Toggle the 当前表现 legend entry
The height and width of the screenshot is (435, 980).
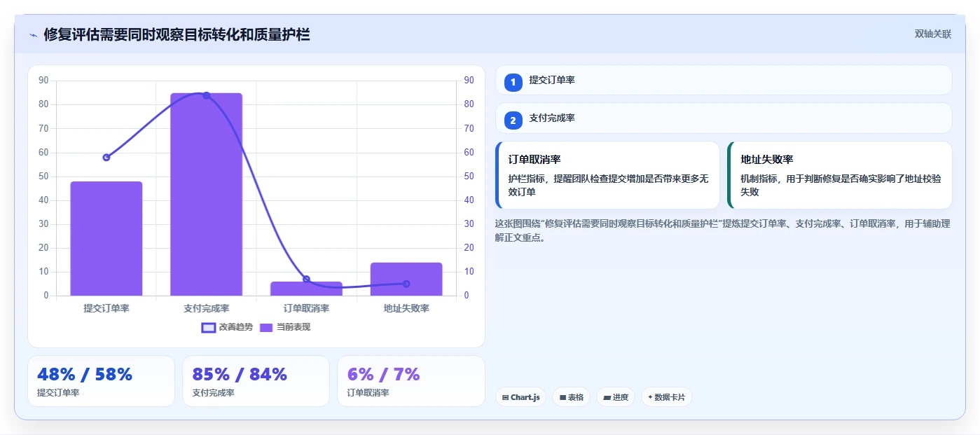tap(284, 327)
